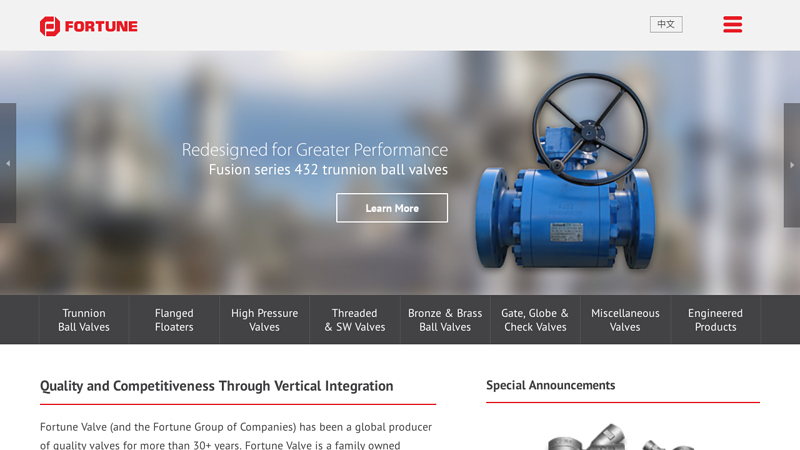Open Trunnion Ball Valves category

(84, 320)
